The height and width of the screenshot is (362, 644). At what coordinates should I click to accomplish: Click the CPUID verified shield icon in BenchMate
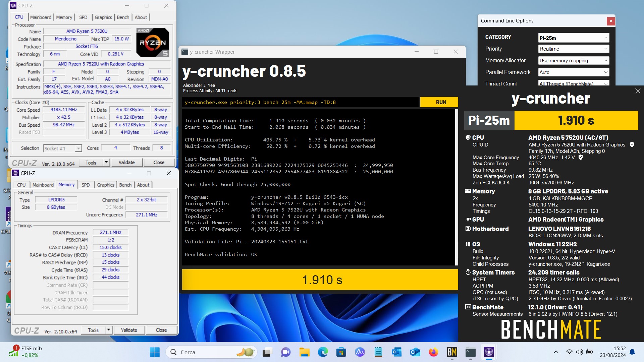pos(632,145)
